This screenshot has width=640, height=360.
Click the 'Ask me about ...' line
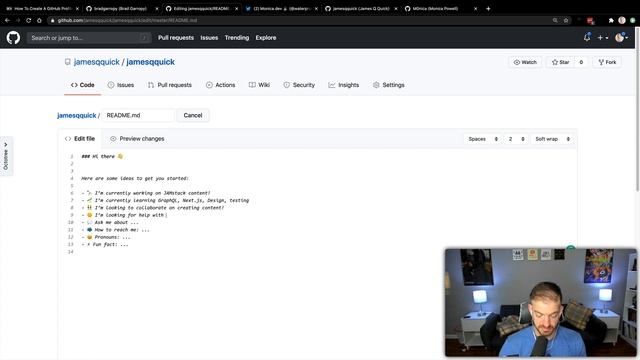point(110,222)
